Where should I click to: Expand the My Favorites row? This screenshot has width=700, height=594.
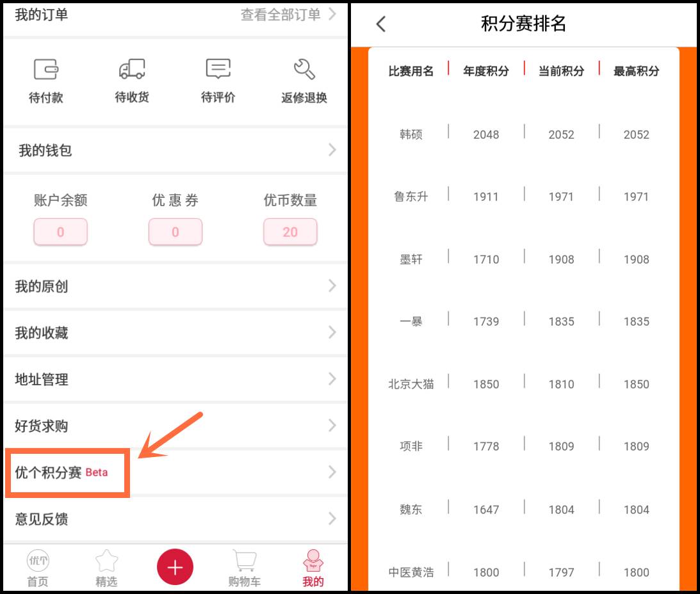175,333
